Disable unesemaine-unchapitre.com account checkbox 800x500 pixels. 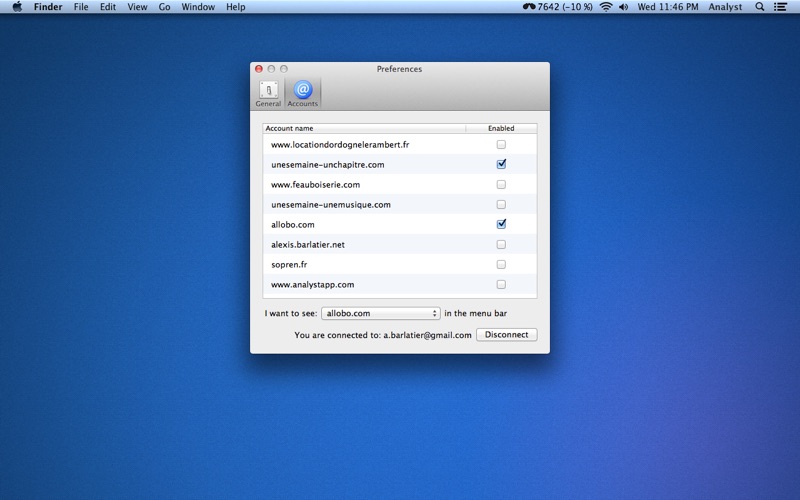501,164
